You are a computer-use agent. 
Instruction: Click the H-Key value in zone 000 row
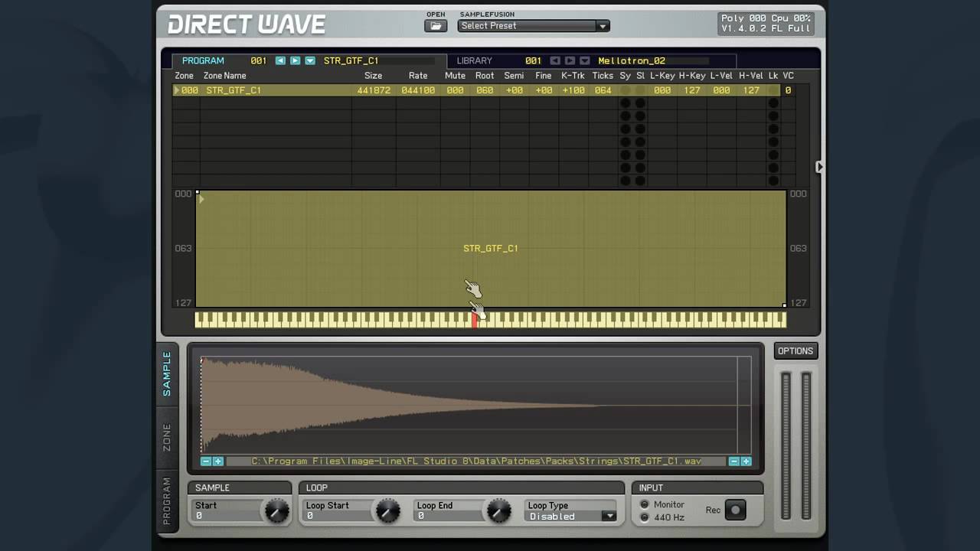pos(692,90)
